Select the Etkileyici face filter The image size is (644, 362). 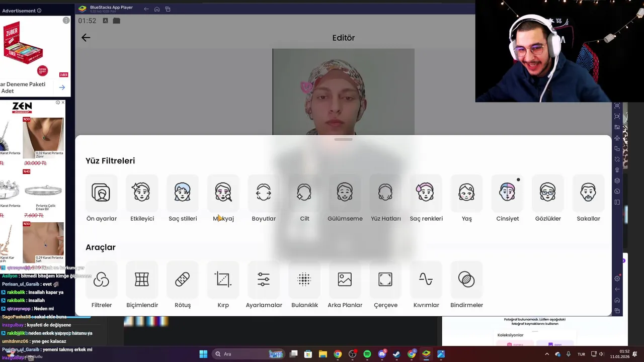pos(142,198)
